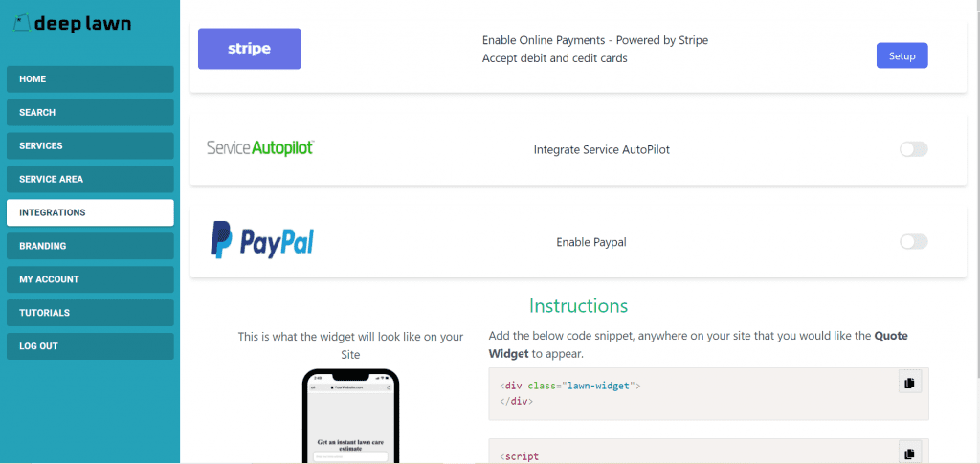
Task: Copy the script code snippet
Action: 910,452
